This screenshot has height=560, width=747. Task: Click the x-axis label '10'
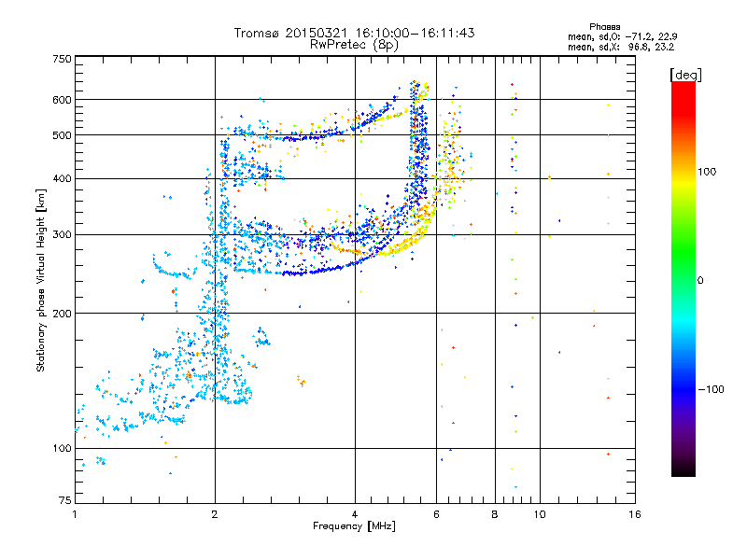click(540, 514)
